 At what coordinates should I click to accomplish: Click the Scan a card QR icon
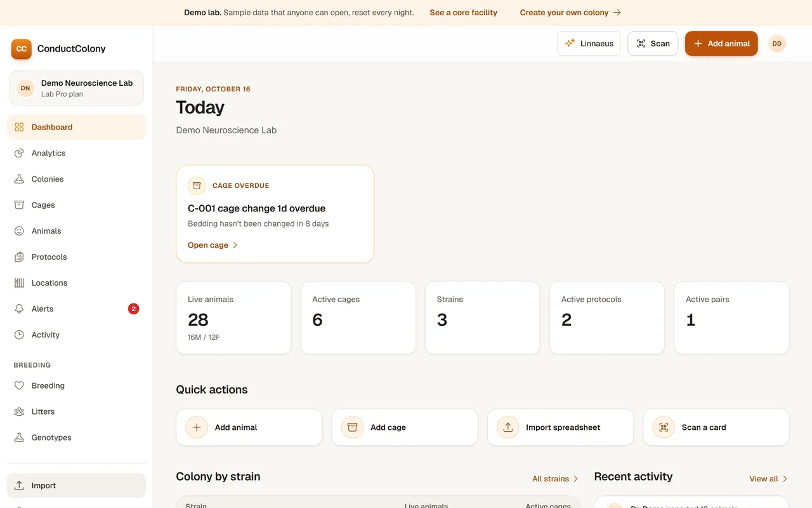664,427
